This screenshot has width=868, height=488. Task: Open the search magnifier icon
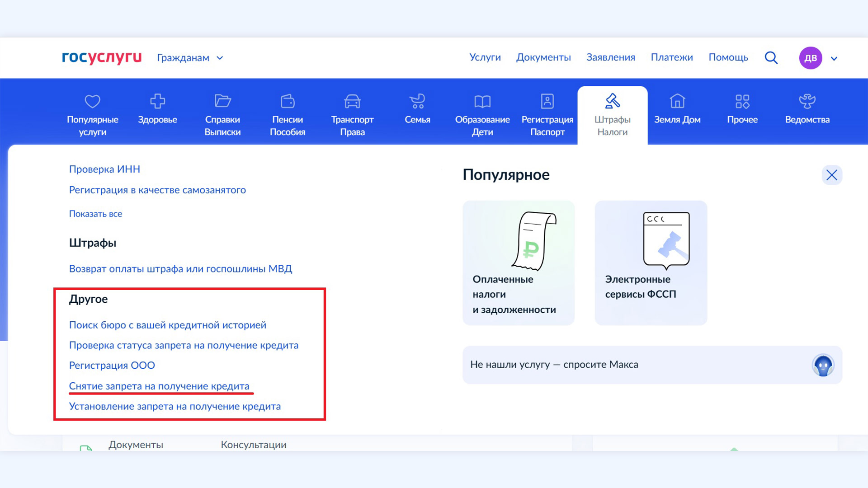(771, 58)
